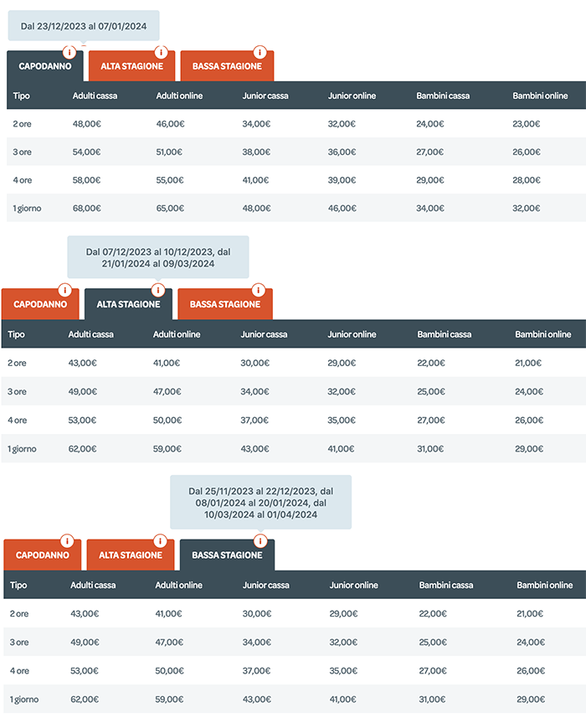Viewport: 586px width, 728px height.
Task: Switch to Capodanno tab in Bassa Stagione table
Action: point(43,555)
